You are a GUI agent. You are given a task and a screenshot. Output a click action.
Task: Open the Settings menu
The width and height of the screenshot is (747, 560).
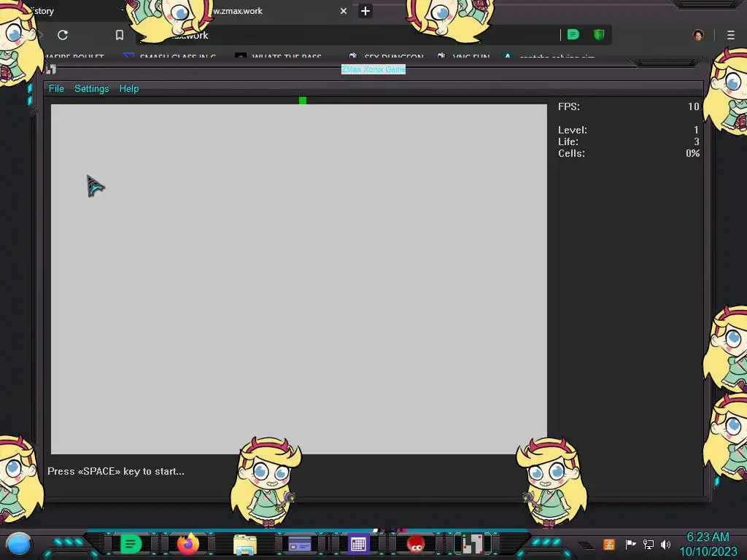coord(91,88)
